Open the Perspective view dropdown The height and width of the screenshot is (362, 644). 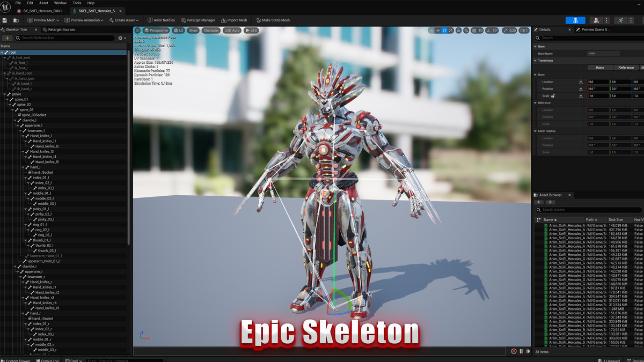point(156,31)
